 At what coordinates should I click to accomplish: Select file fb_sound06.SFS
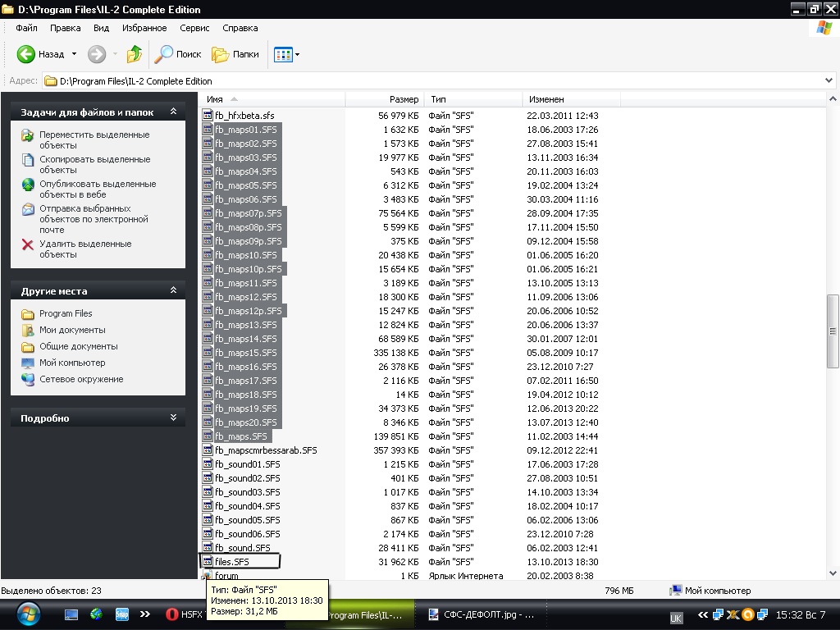tap(248, 534)
